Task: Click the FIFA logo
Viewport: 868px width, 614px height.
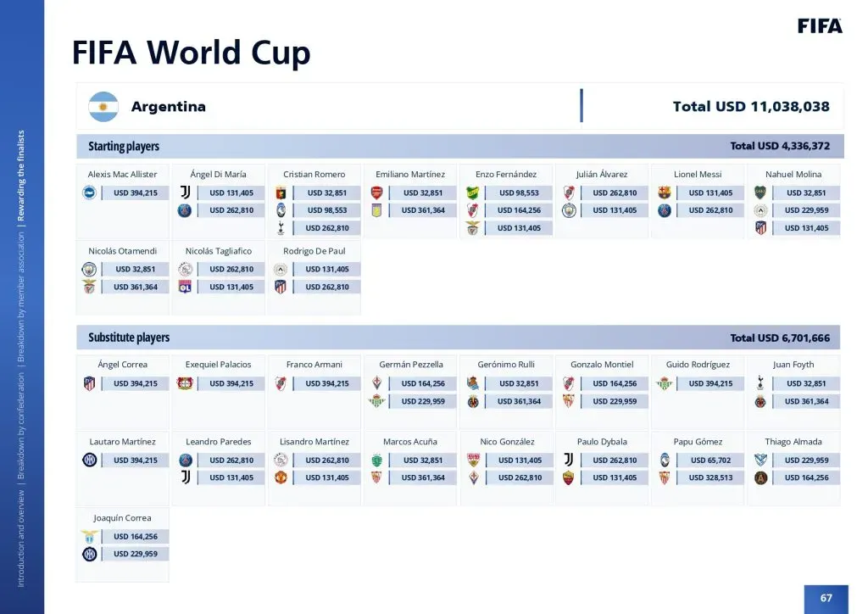Action: click(820, 26)
